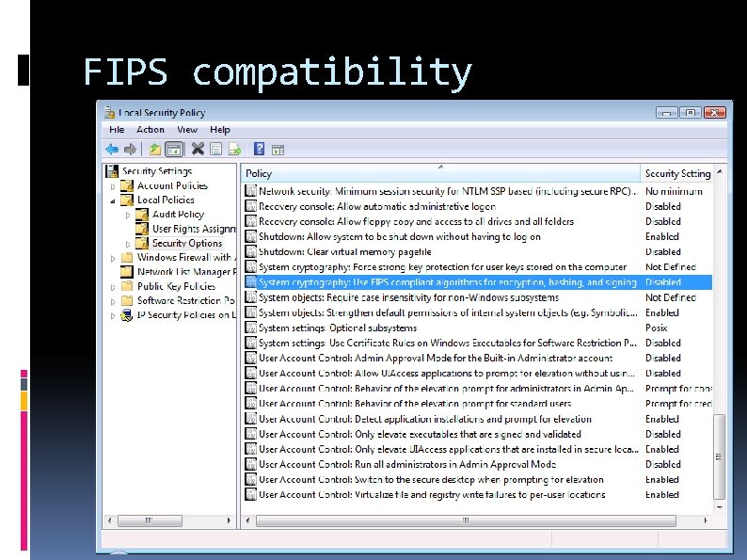Click icon beside System settings: Optional subsystems
This screenshot has height=560, width=747.
coord(250,328)
